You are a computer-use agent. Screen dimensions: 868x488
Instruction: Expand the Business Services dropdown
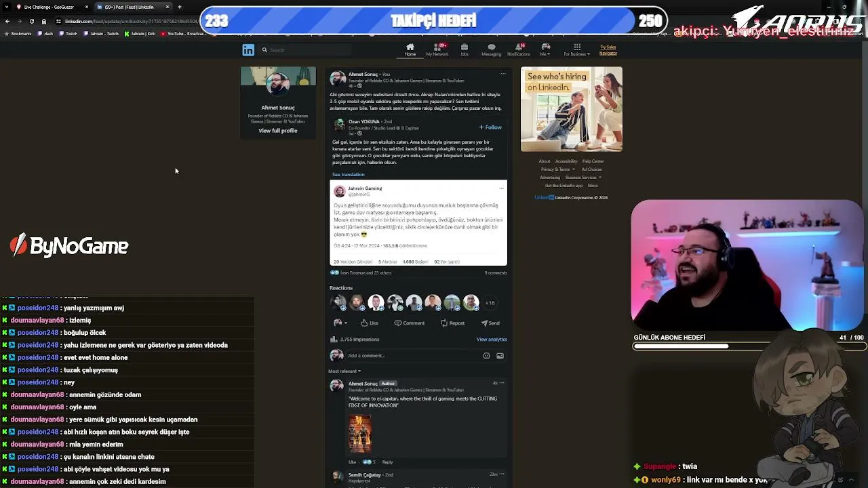click(583, 178)
